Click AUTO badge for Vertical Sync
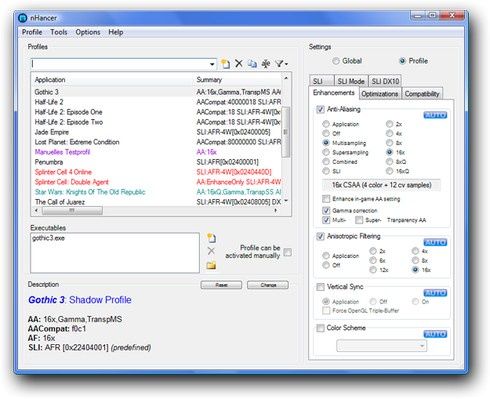Screen dimensions: 490x399 (435, 293)
